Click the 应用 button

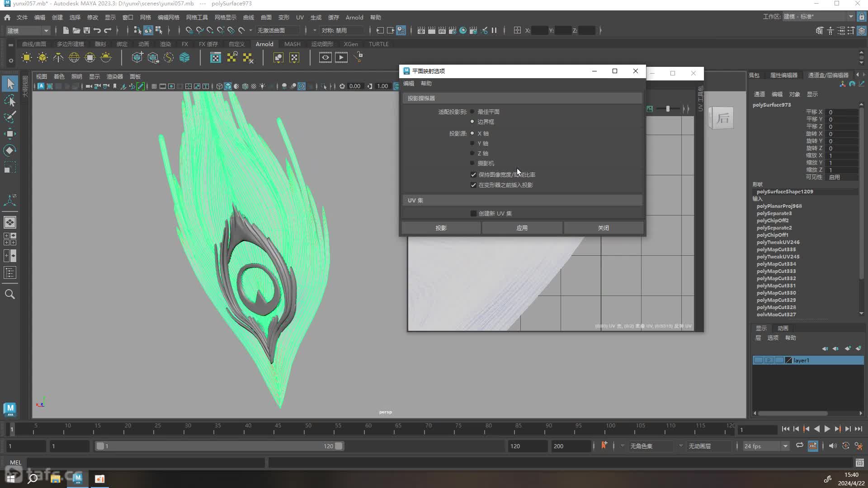click(522, 228)
